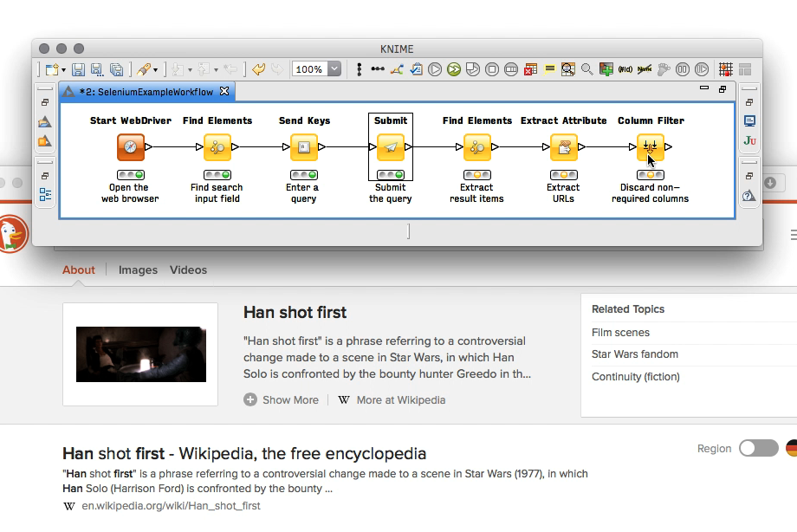The image size is (797, 532).
Task: Select the Extract Attribute node
Action: pos(564,147)
